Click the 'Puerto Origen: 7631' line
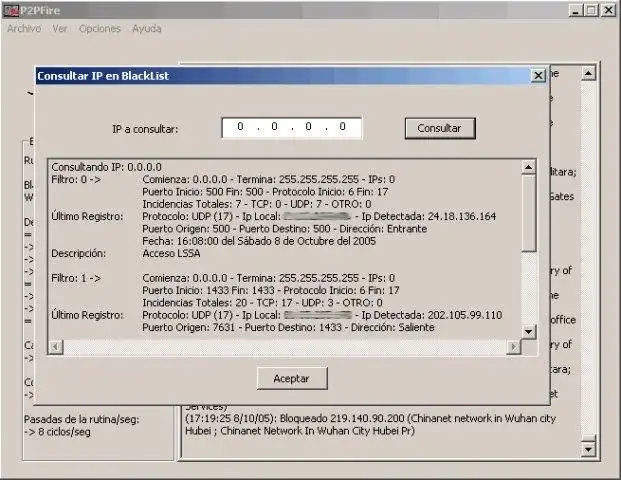 coord(288,327)
